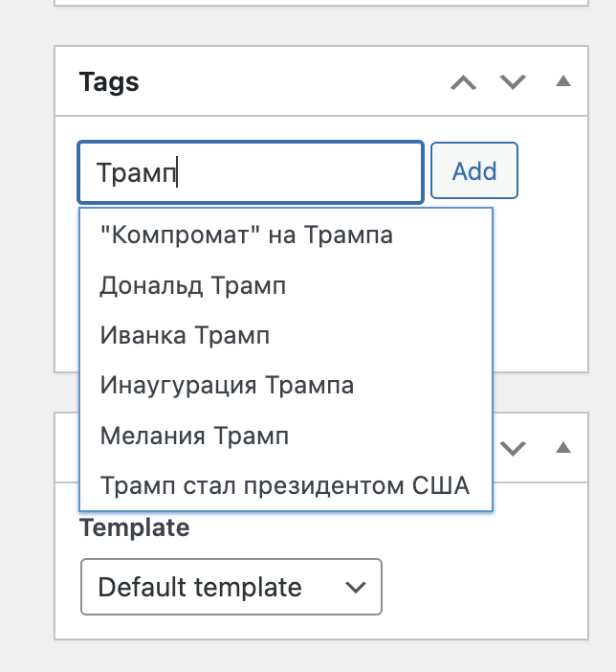Click the empty space beside Template dropdown

(x=484, y=587)
